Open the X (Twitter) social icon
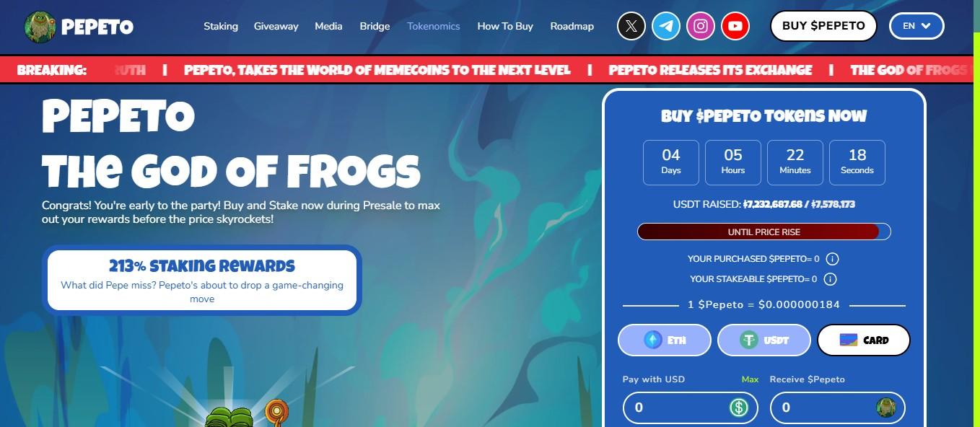 point(631,26)
